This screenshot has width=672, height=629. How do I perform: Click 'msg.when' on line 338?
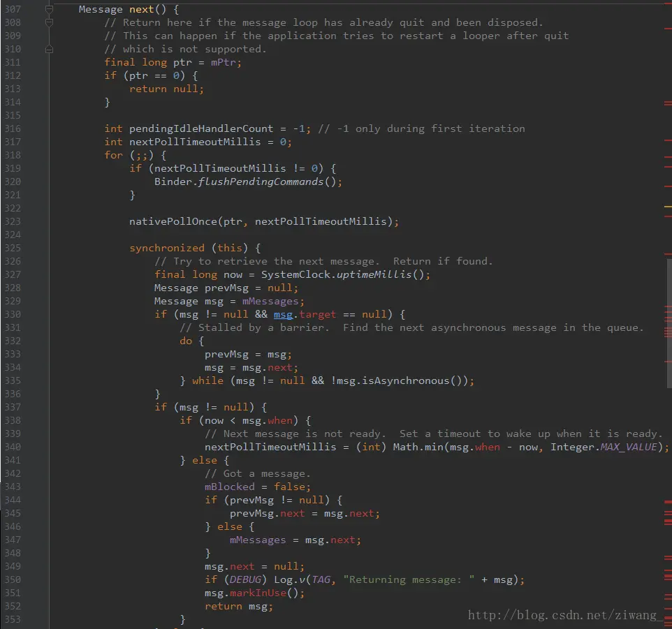[267, 421]
